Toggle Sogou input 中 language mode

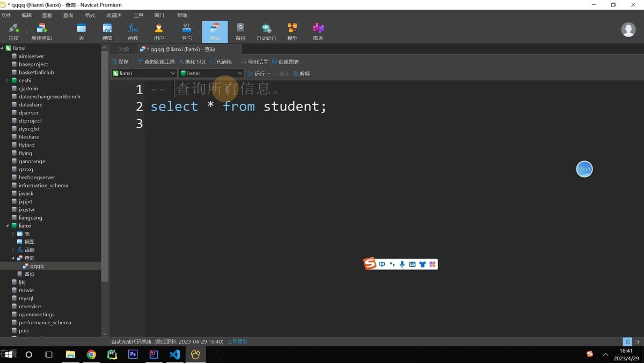tap(382, 264)
